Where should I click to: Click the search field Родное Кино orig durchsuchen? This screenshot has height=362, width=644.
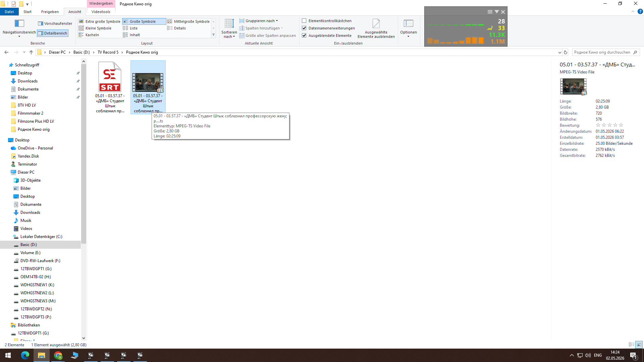coord(602,52)
